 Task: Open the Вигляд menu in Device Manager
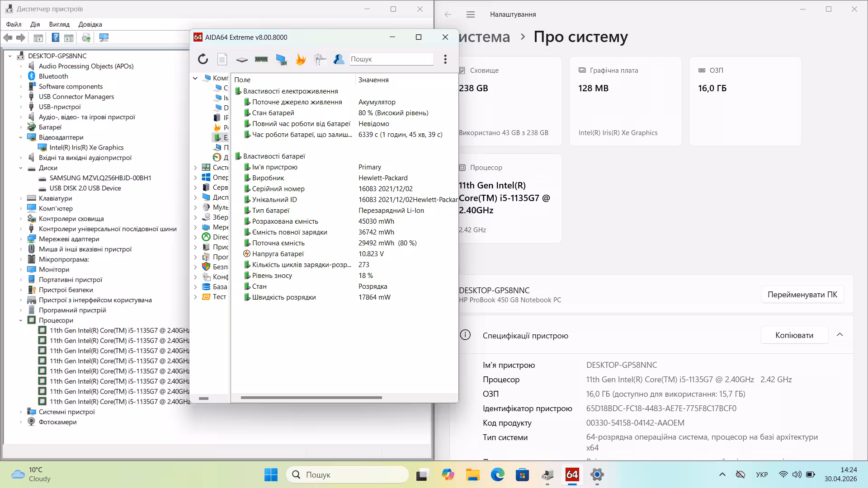pyautogui.click(x=59, y=24)
